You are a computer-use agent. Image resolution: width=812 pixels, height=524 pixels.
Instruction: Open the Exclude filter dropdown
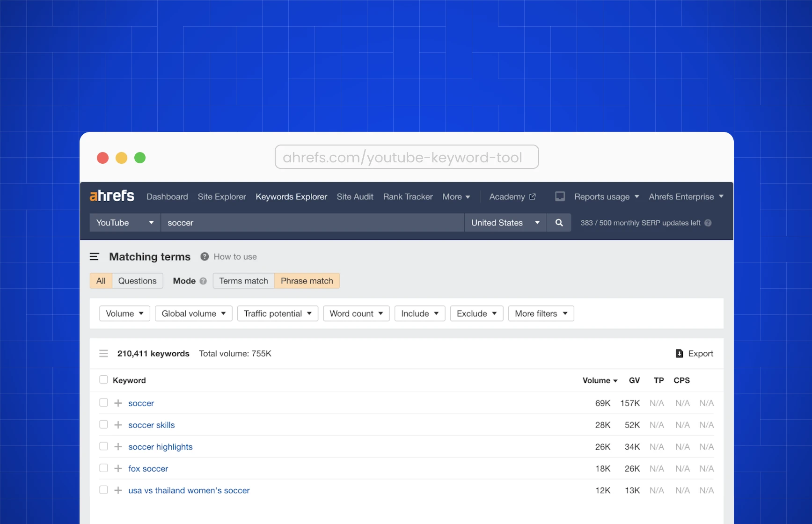pos(476,313)
